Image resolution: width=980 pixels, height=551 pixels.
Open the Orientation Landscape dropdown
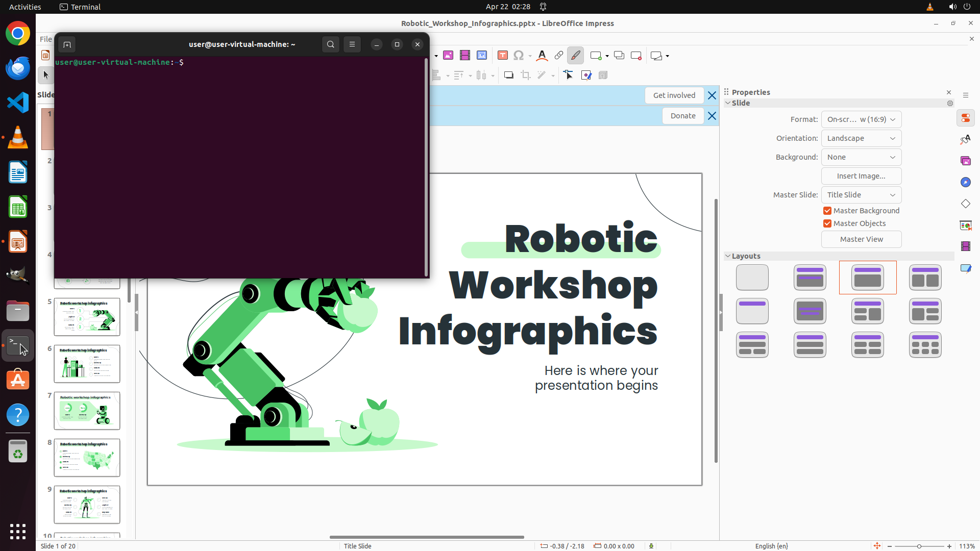(x=861, y=138)
